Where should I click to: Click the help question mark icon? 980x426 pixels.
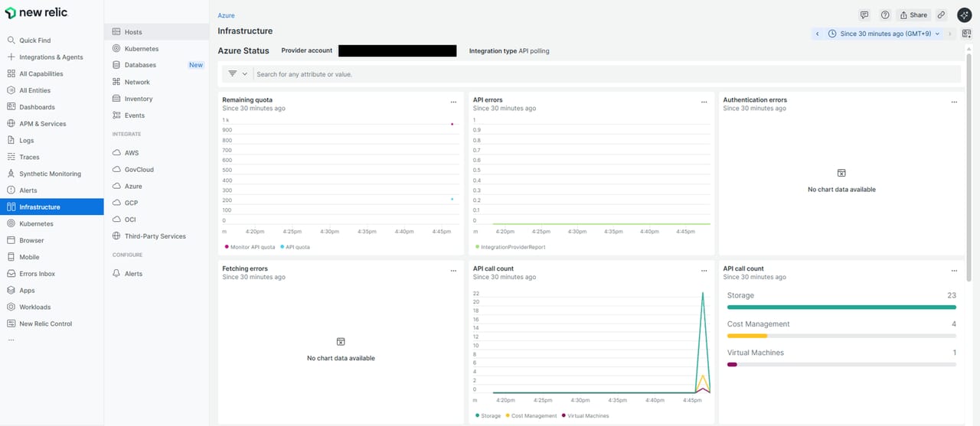coord(885,15)
